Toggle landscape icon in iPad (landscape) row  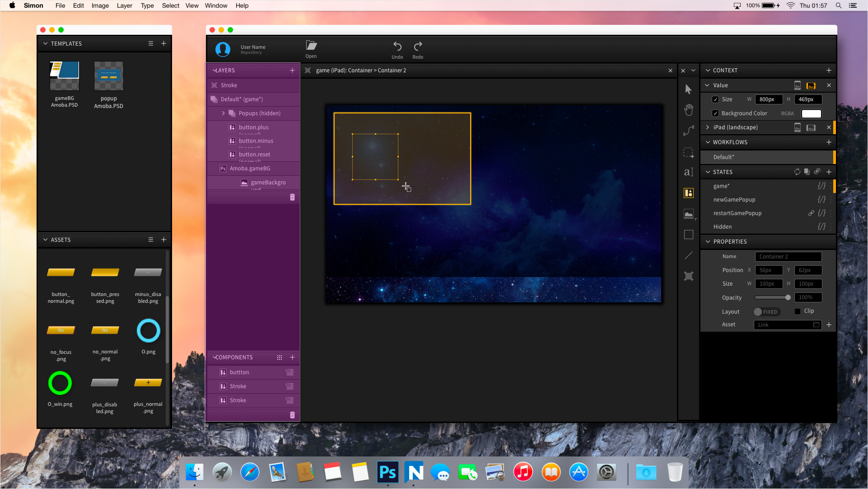tap(811, 128)
